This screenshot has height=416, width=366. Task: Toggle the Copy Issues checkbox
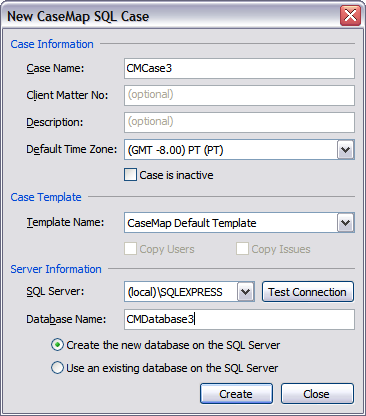click(x=242, y=249)
